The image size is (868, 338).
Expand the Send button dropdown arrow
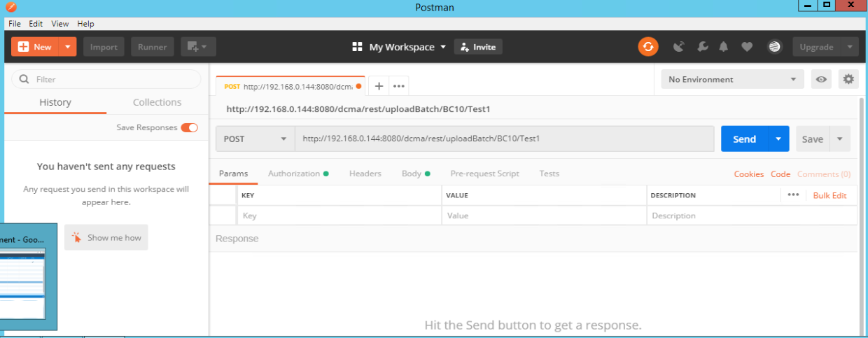tap(778, 139)
